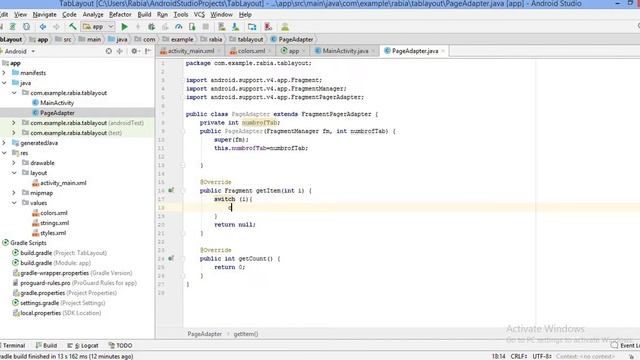
Task: Open the Refactor menu
Action: pos(120,15)
